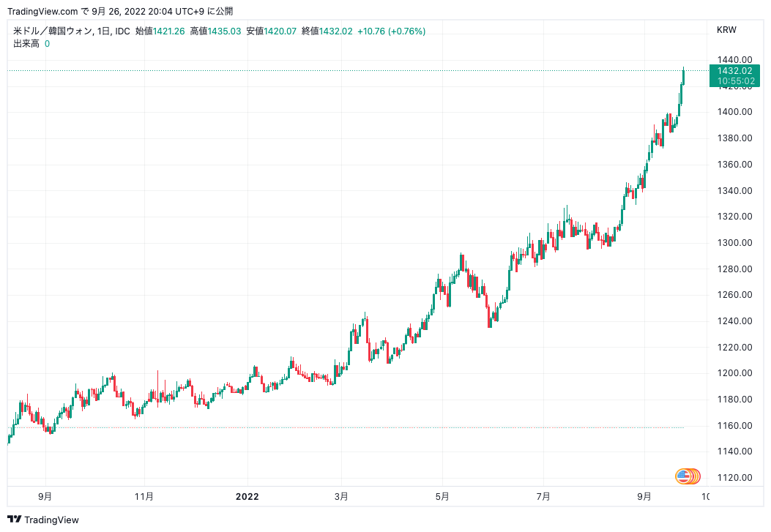Click the 出来高 volume indicator label
Viewport: 771px width, 532px height.
click(26, 44)
